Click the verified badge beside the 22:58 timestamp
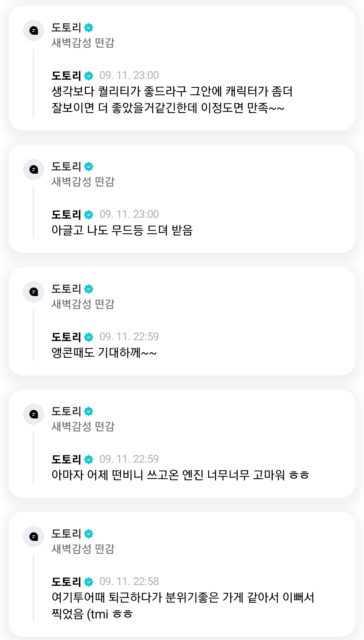 pos(89,582)
